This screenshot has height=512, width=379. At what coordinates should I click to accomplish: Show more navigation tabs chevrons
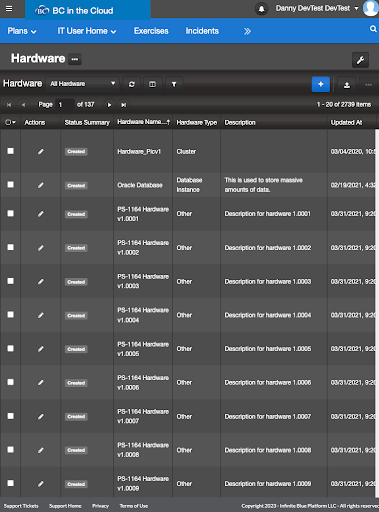(x=247, y=31)
